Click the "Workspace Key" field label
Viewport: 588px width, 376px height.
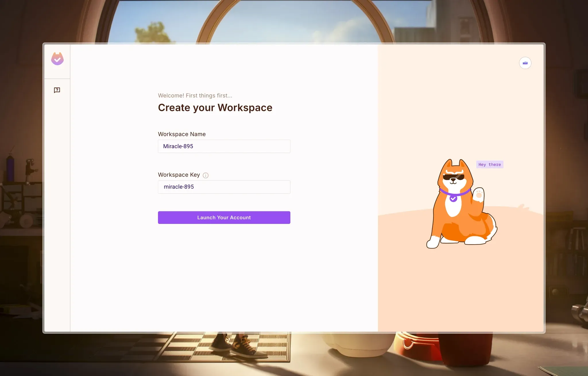[179, 175]
